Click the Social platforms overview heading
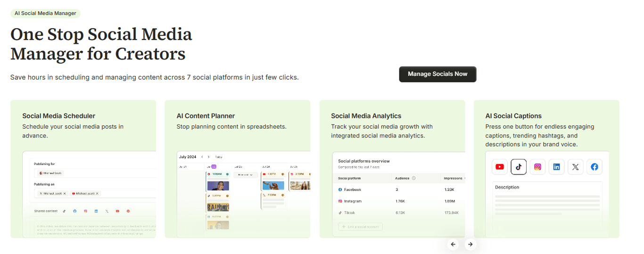This screenshot has width=644, height=254. [364, 161]
